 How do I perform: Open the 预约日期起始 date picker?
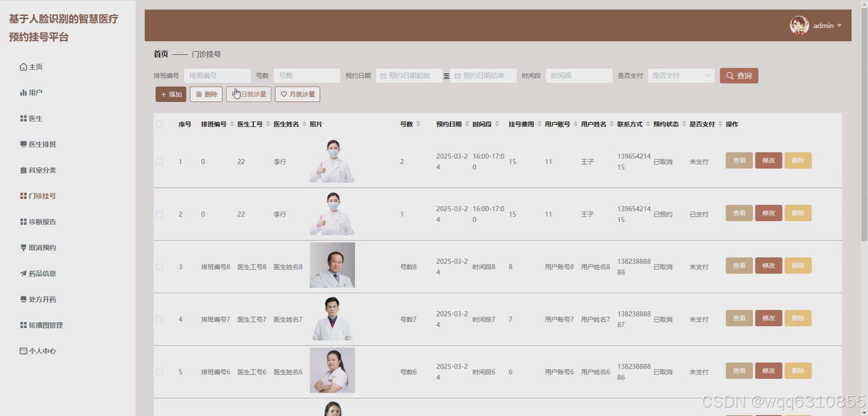click(408, 76)
